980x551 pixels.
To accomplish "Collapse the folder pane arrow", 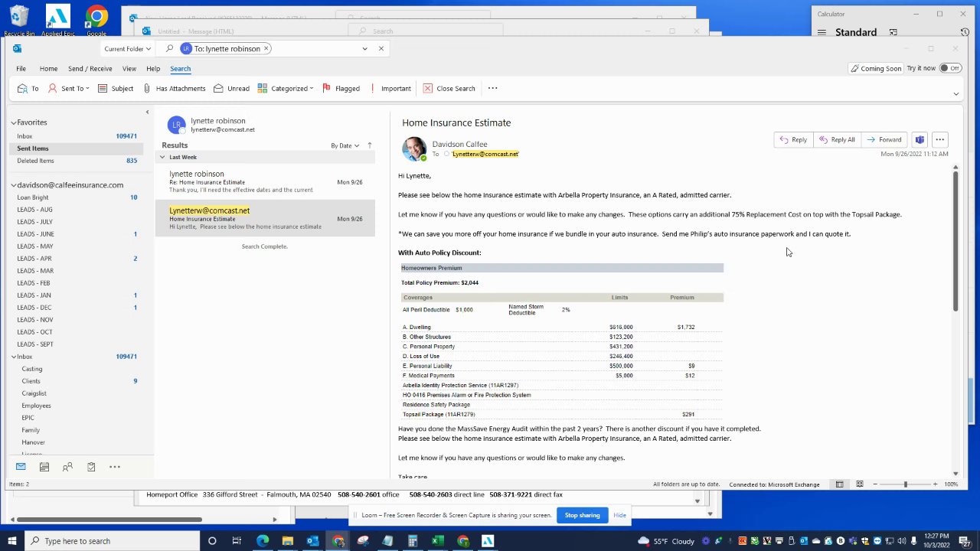I will [147, 112].
